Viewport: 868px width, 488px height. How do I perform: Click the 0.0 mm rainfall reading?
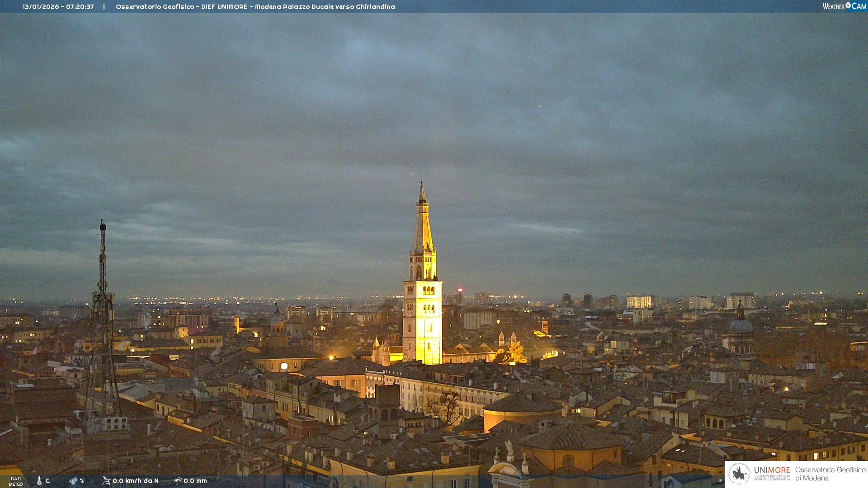point(195,481)
